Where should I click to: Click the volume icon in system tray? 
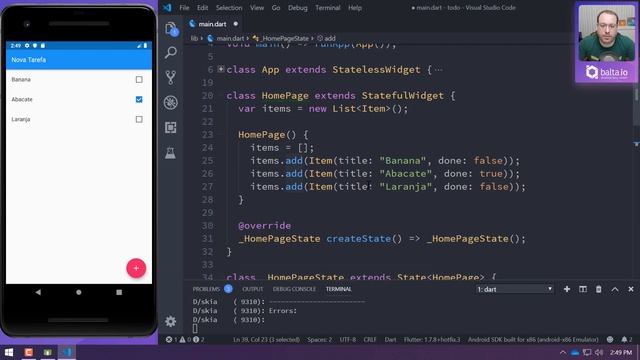(599, 352)
